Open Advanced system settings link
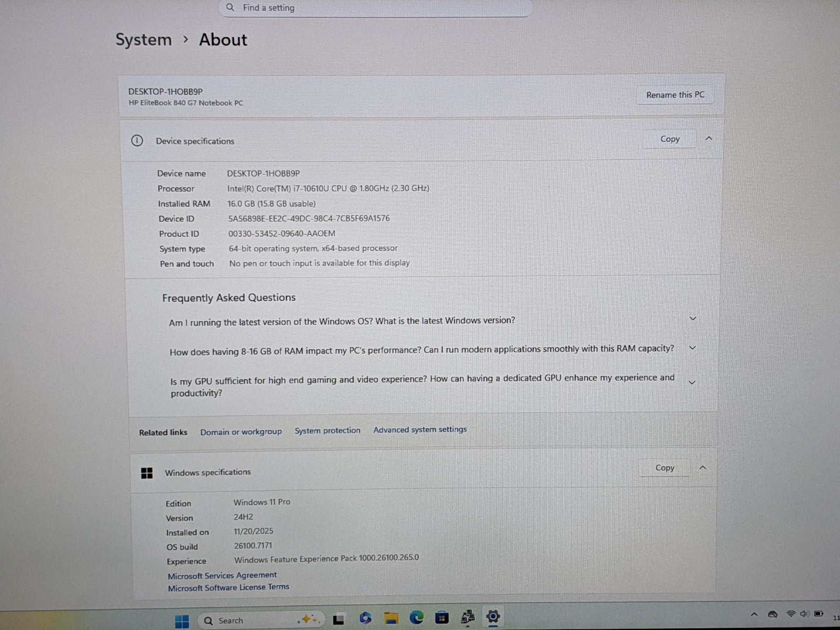This screenshot has height=630, width=840. pyautogui.click(x=420, y=429)
